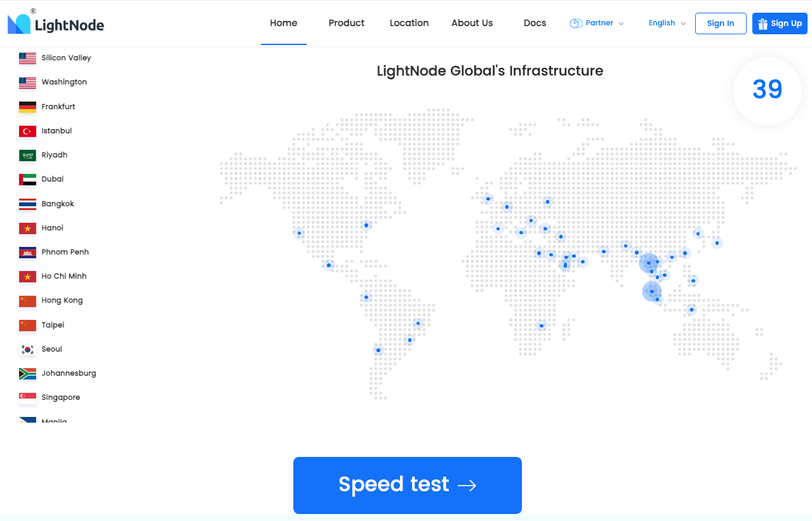812x521 pixels.
Task: Click the South Korea flag beside Seoul
Action: pos(26,349)
